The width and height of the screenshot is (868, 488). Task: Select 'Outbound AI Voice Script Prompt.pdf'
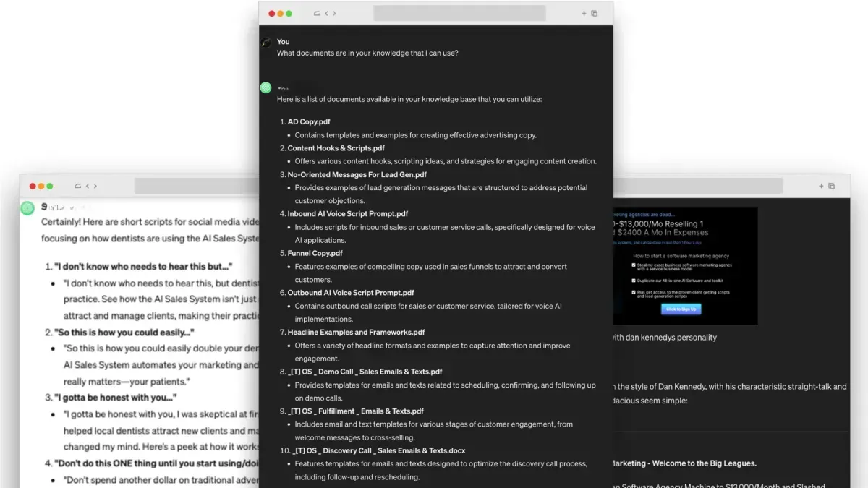[351, 293]
